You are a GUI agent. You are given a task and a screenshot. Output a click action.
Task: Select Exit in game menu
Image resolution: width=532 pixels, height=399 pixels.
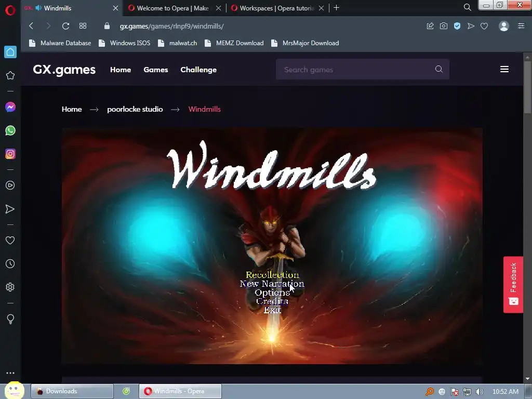click(x=272, y=310)
